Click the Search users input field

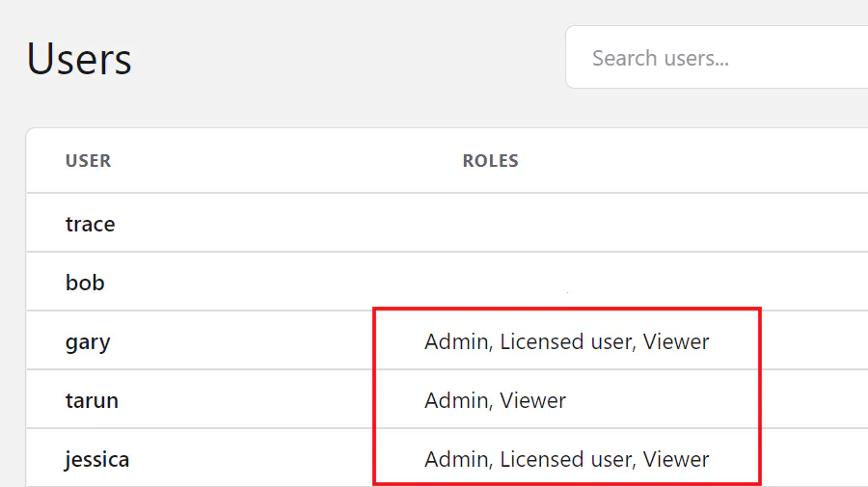717,57
